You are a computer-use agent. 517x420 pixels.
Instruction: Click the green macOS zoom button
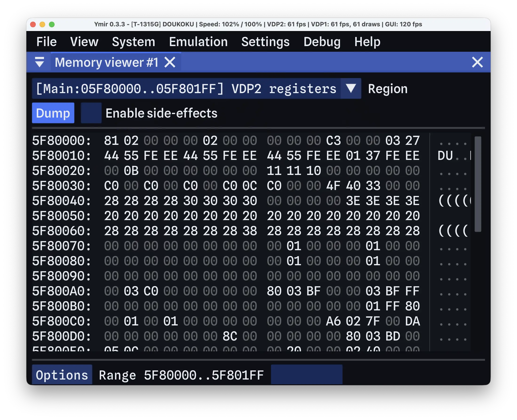click(x=52, y=24)
